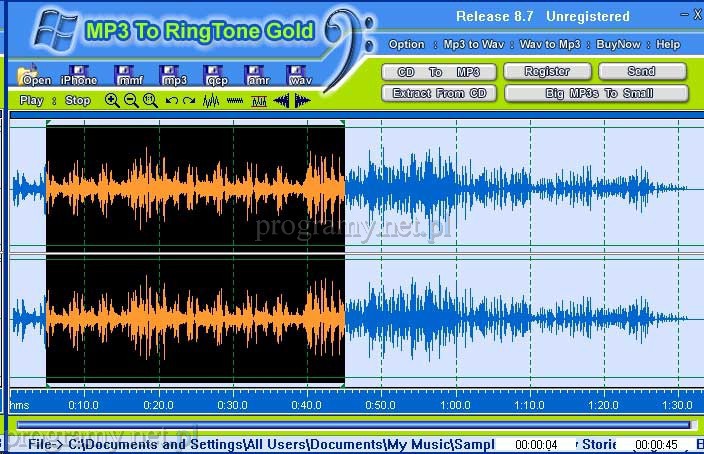The height and width of the screenshot is (454, 704).
Task: Save selection as wav file
Action: point(300,75)
